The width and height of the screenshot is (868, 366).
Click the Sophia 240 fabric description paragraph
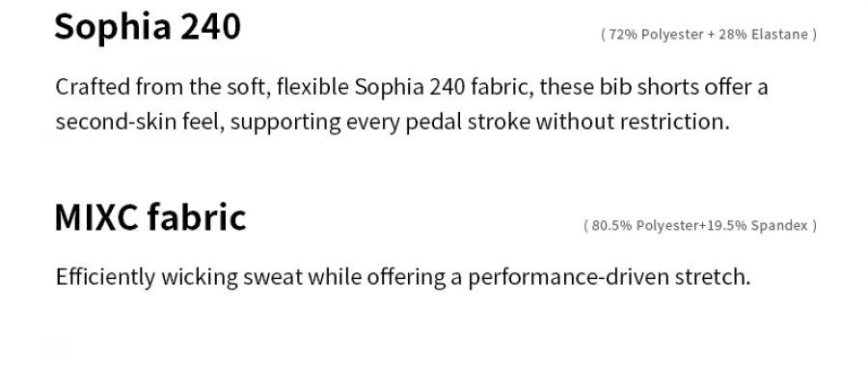click(x=411, y=104)
